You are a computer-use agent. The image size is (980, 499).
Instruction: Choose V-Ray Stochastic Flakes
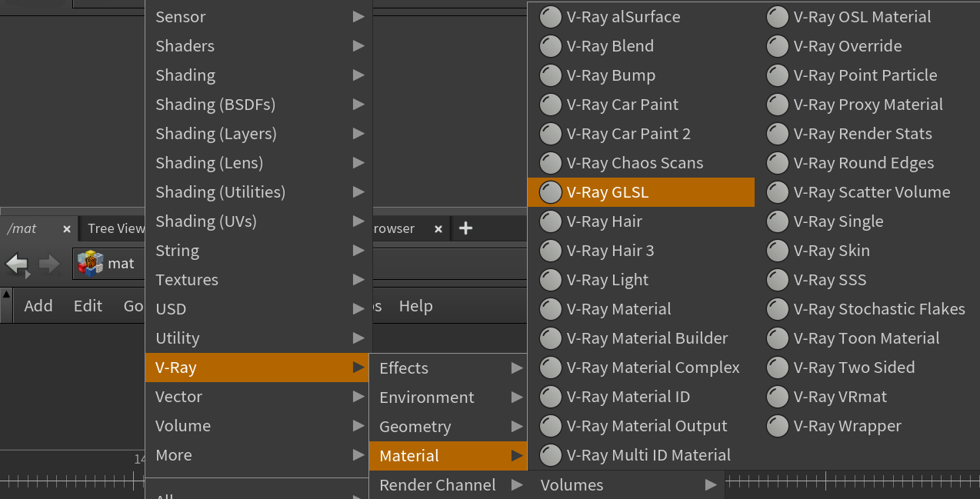(867, 309)
